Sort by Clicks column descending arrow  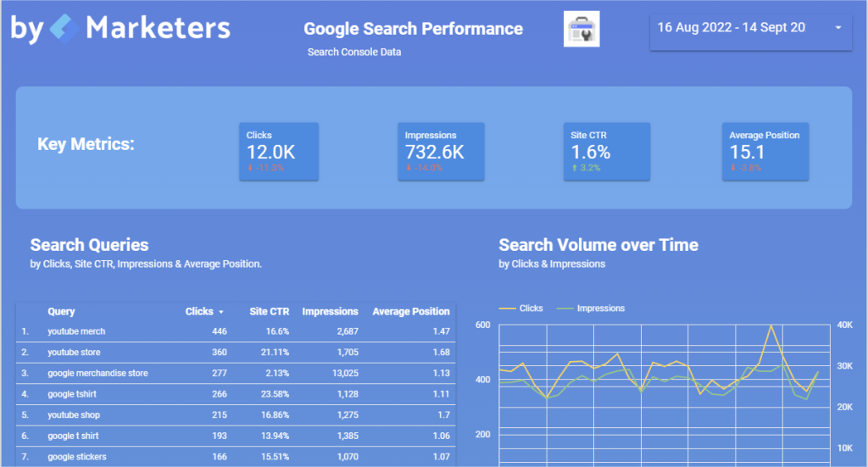tap(221, 312)
